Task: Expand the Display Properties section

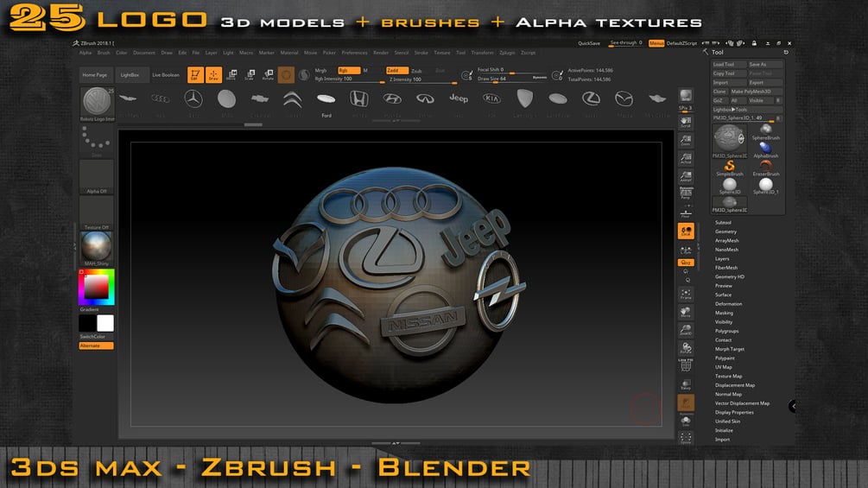Action: (x=734, y=412)
